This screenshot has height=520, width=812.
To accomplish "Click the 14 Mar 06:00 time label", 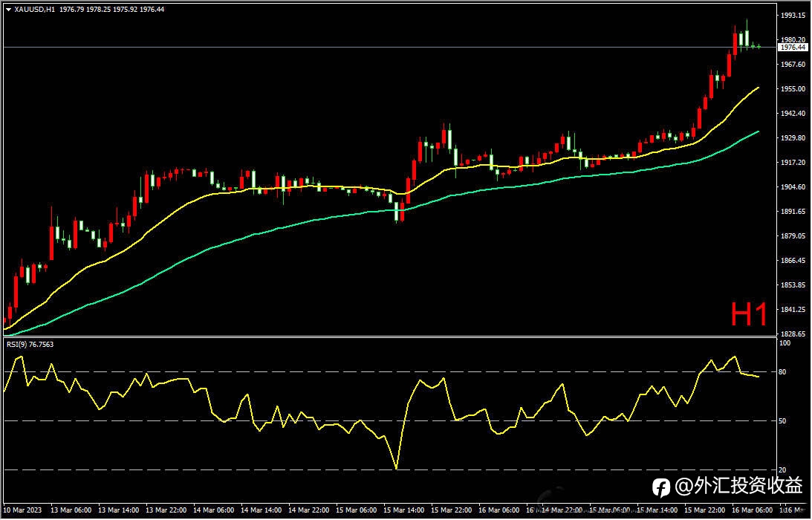I will click(x=214, y=510).
